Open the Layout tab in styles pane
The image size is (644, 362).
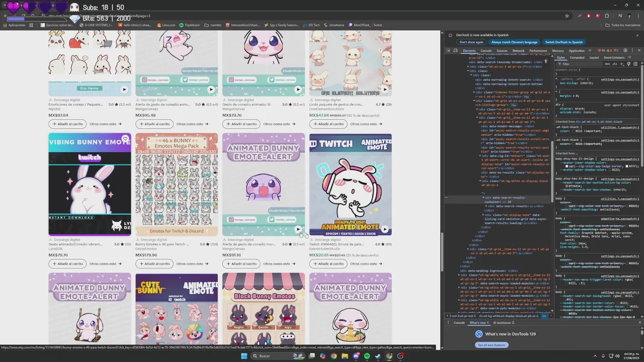[594, 57]
